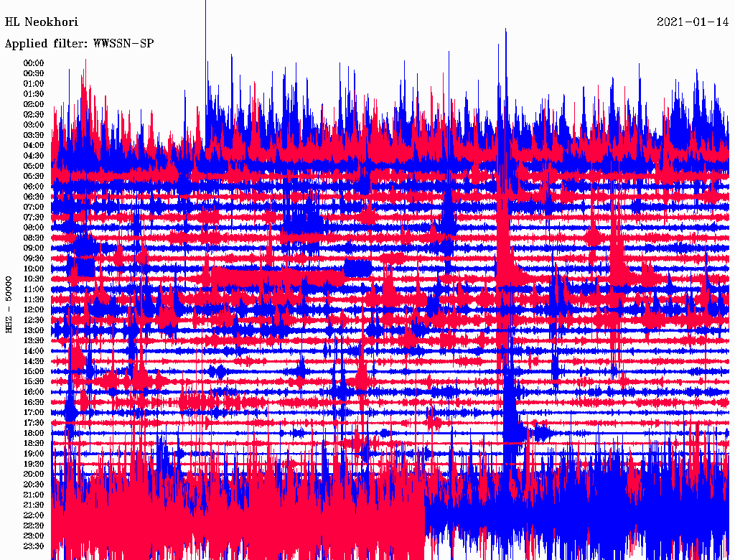Select the 16:30 time label

(33, 402)
